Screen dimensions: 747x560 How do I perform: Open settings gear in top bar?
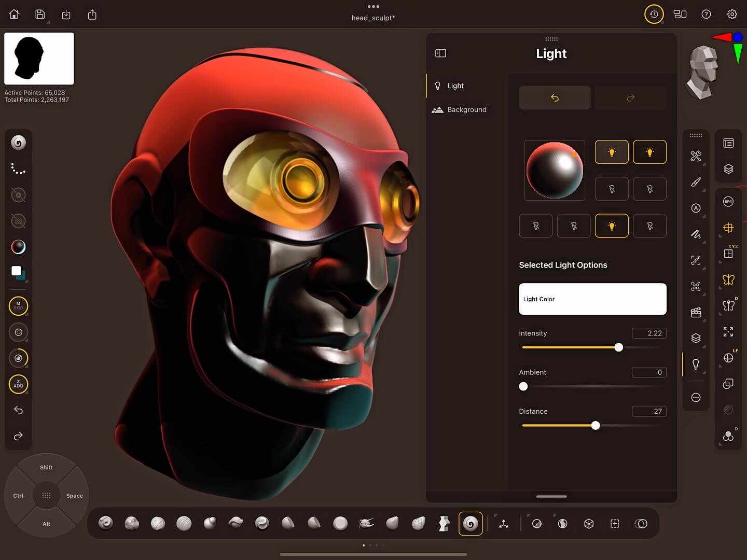(x=732, y=15)
